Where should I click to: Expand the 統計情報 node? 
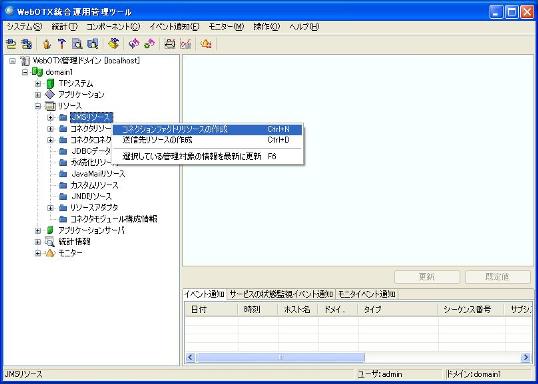(x=38, y=242)
